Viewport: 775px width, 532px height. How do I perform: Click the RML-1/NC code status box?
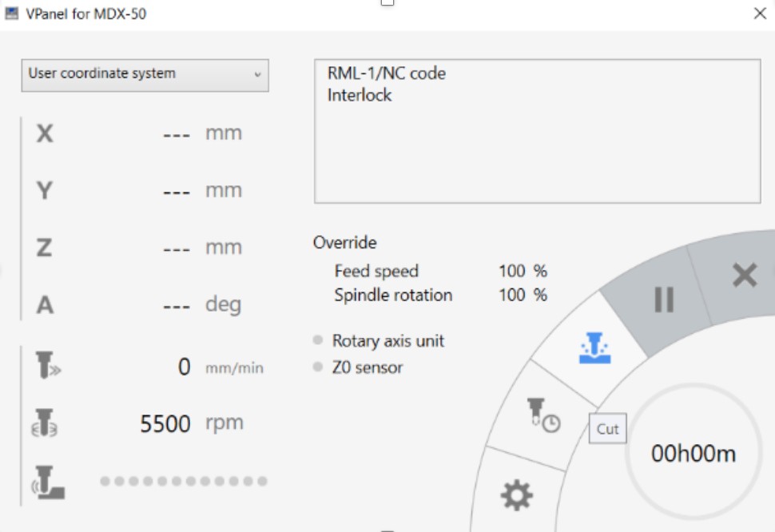click(x=536, y=132)
